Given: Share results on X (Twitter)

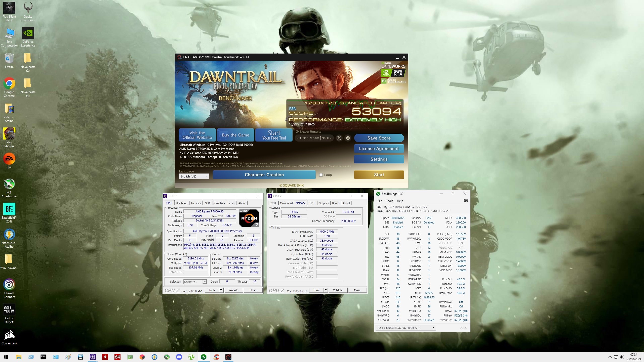Looking at the screenshot, I should point(339,138).
